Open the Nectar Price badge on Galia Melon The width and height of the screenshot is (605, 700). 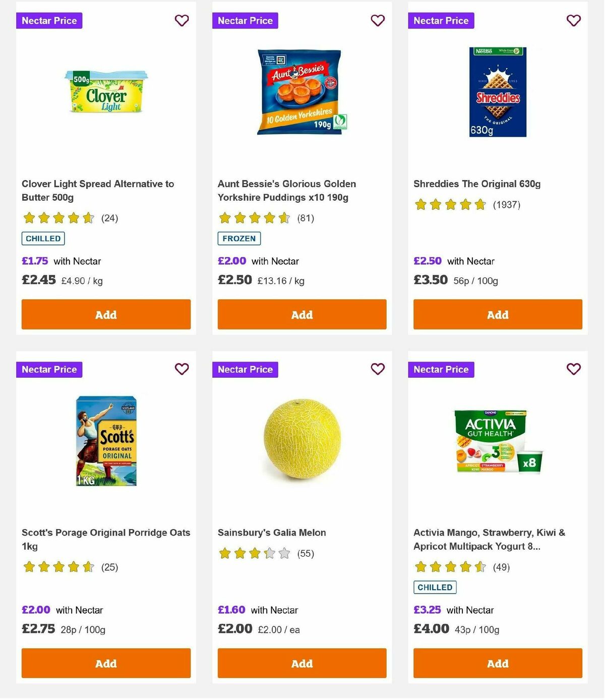(x=245, y=369)
